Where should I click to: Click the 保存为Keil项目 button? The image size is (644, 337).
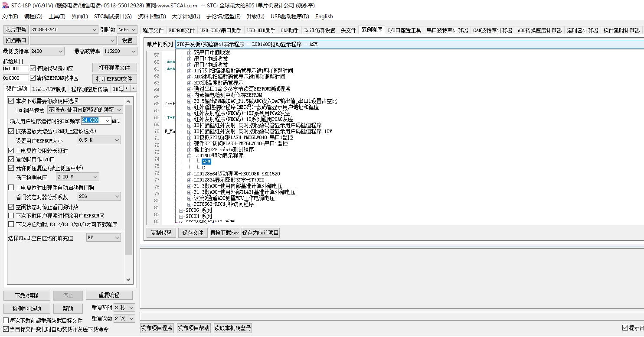[260, 233]
